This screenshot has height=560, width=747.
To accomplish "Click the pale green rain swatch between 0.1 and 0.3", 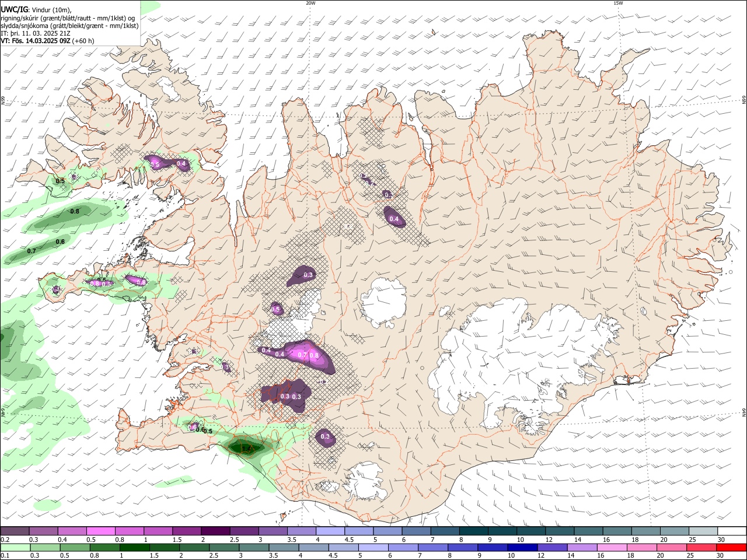I will tap(15, 547).
